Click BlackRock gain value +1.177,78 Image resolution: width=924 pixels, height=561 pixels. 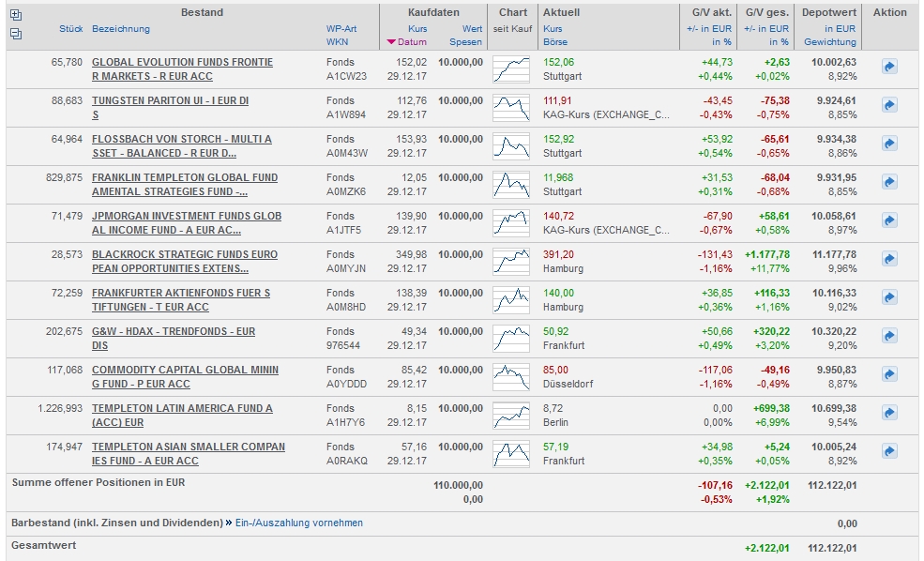767,254
